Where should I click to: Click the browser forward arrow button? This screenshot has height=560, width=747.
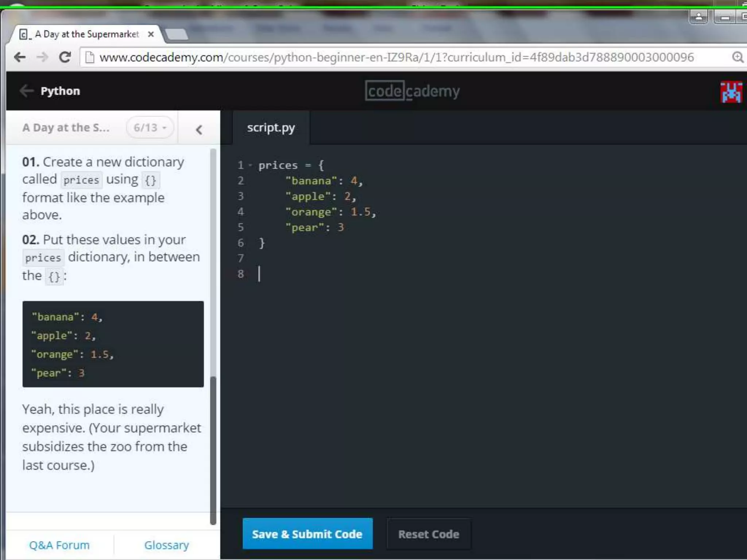pos(42,57)
